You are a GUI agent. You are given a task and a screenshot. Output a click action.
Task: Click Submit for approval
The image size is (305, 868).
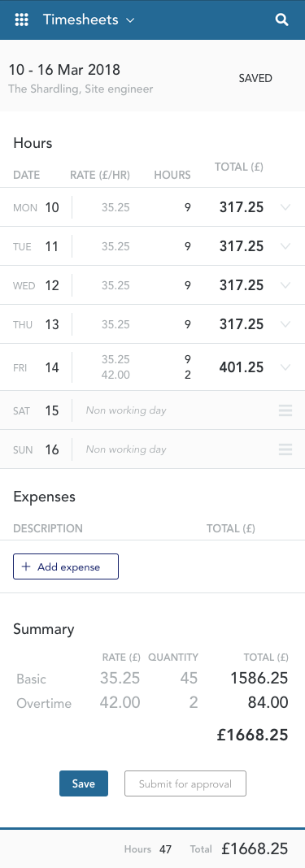pyautogui.click(x=185, y=783)
